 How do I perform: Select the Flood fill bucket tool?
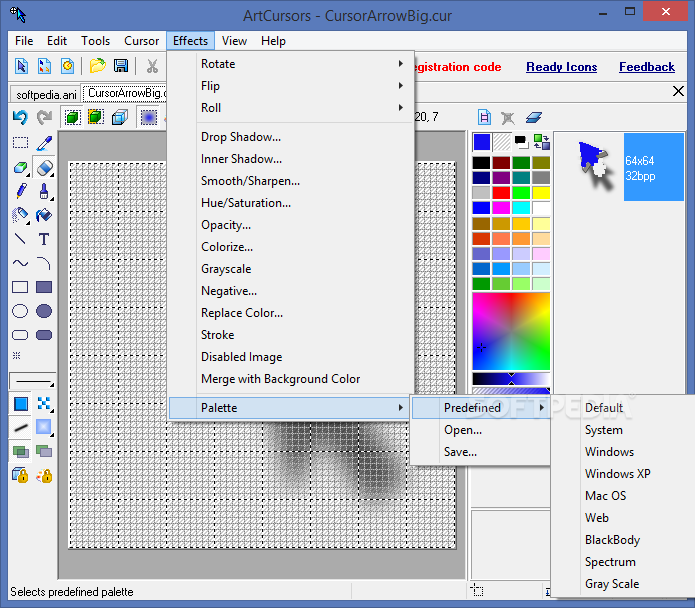click(x=44, y=215)
